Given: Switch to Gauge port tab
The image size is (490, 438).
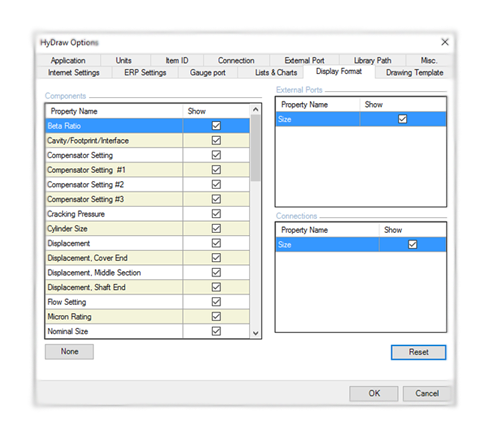Looking at the screenshot, I should (208, 72).
